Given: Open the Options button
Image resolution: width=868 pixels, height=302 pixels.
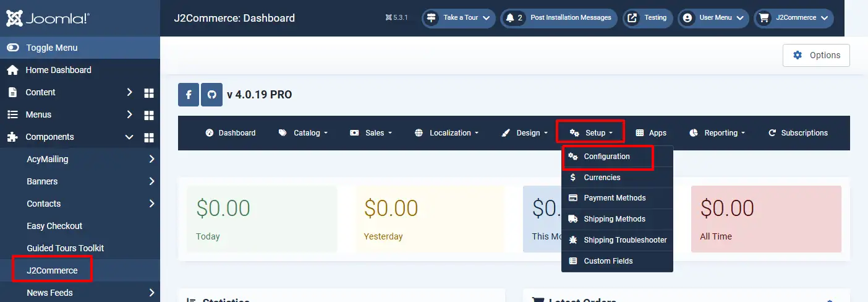Looking at the screenshot, I should [x=816, y=55].
